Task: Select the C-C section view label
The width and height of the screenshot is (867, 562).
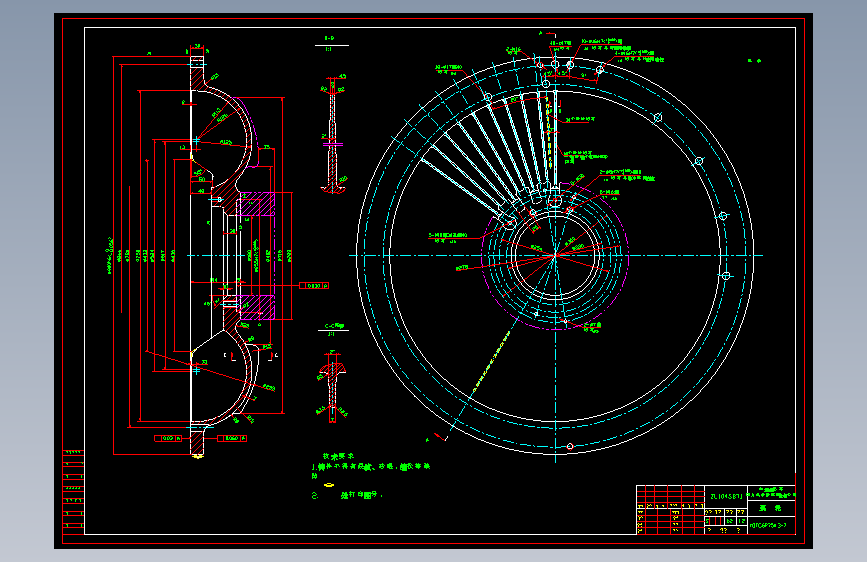Action: [x=334, y=326]
